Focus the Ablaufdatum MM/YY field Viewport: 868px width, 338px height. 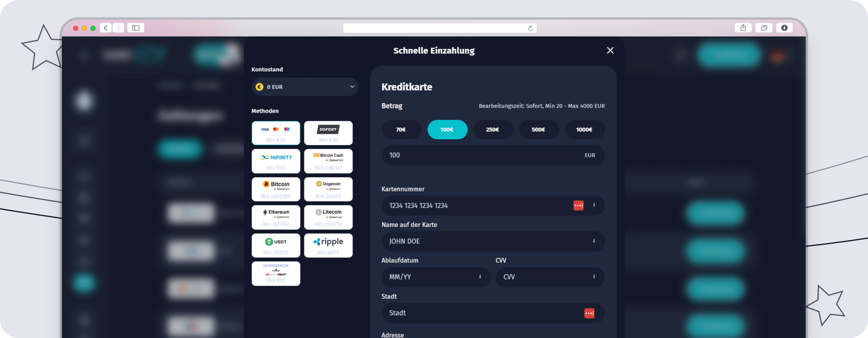click(x=436, y=277)
